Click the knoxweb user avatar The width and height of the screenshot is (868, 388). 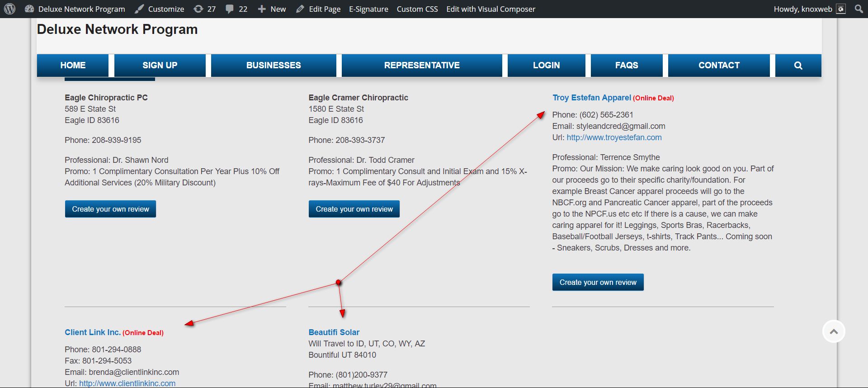point(841,9)
